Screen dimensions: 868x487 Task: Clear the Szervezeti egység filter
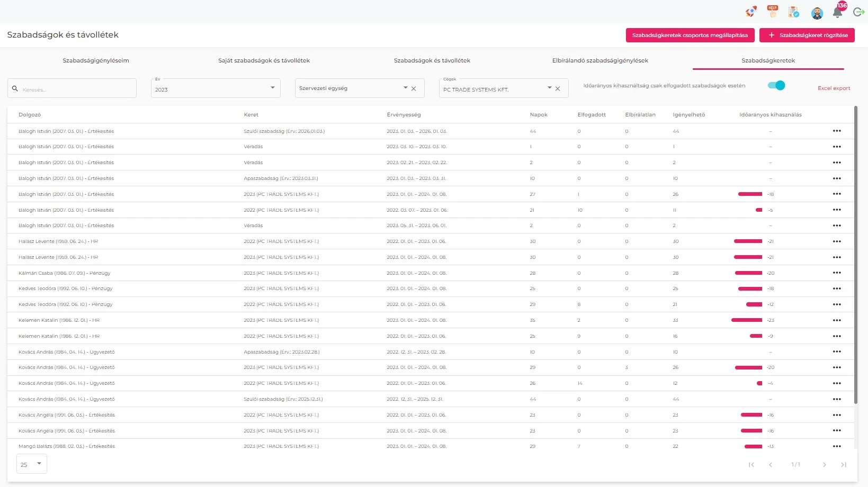[414, 88]
